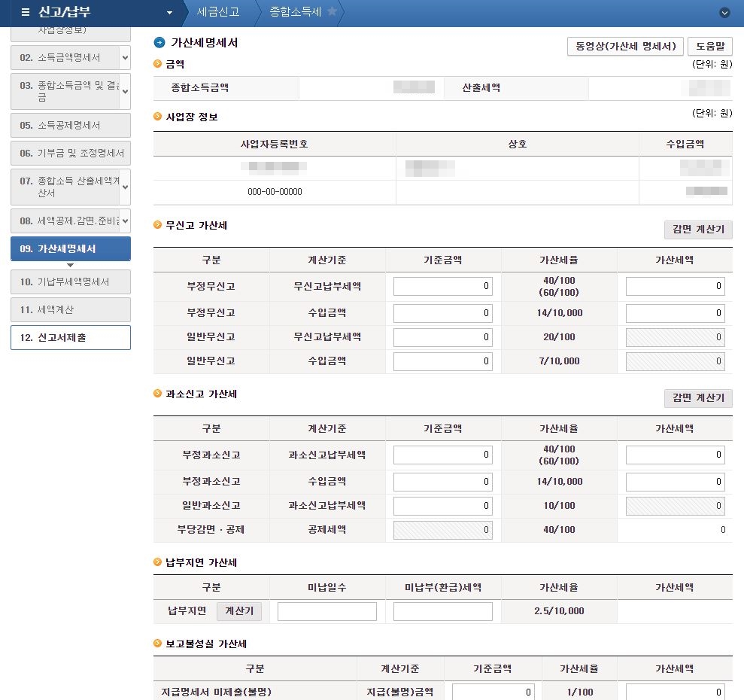Viewport: 744px width, 700px height.
Task: Click the 산출세액 label
Action: click(x=481, y=88)
